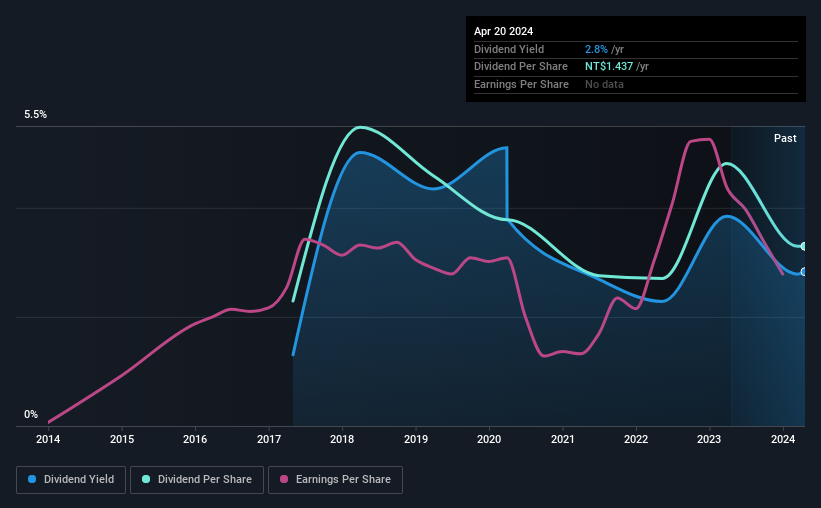Click the NT$1.437 dividend per share value

(609, 67)
